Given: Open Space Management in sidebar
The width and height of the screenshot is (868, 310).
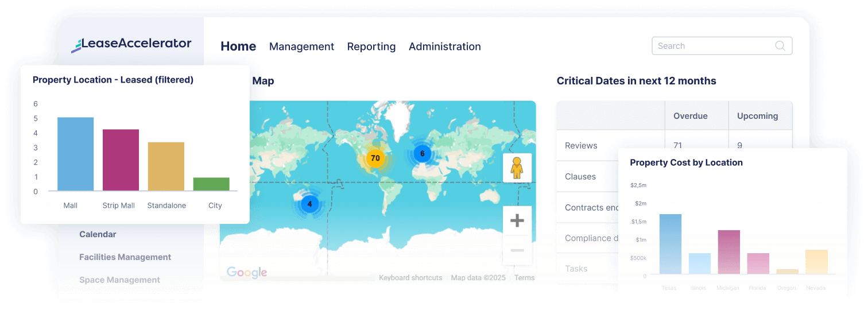Looking at the screenshot, I should [x=119, y=280].
